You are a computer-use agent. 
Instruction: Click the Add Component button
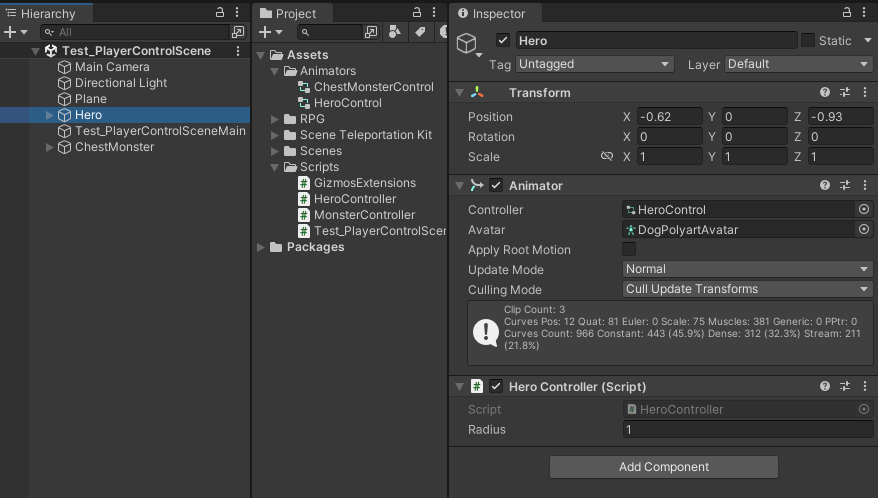coord(664,467)
